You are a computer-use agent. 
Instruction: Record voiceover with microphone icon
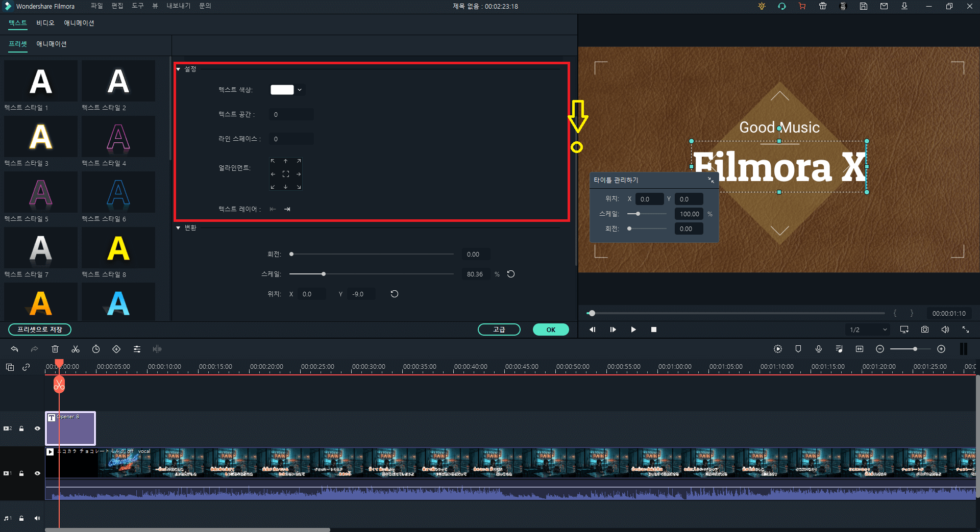(x=819, y=349)
